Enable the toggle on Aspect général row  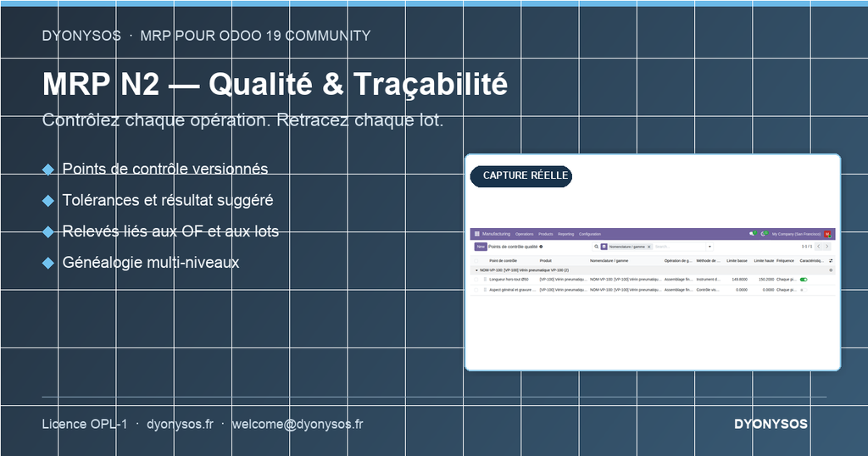point(804,290)
